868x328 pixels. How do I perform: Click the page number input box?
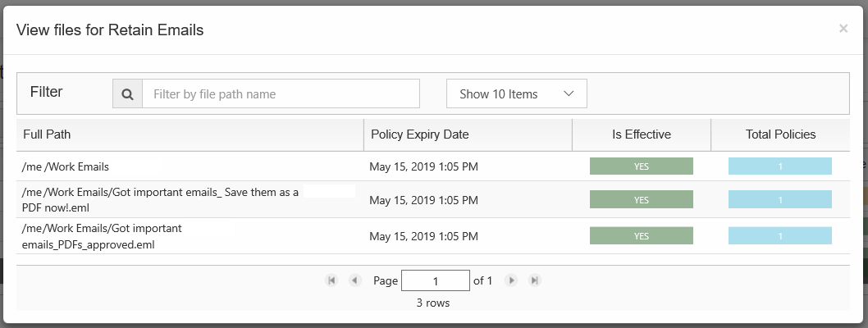tap(435, 280)
